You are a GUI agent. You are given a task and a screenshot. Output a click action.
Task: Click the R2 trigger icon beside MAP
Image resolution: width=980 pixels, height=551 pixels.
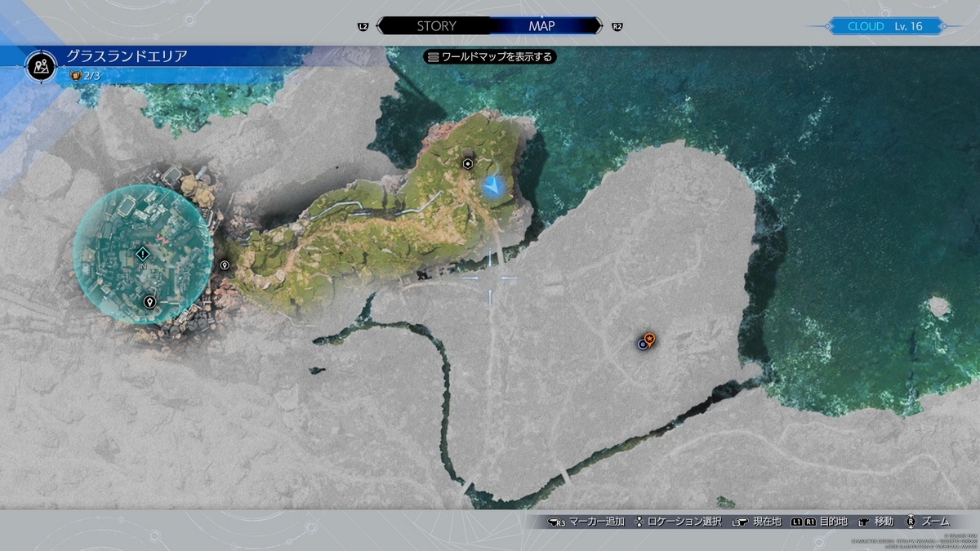(x=617, y=26)
